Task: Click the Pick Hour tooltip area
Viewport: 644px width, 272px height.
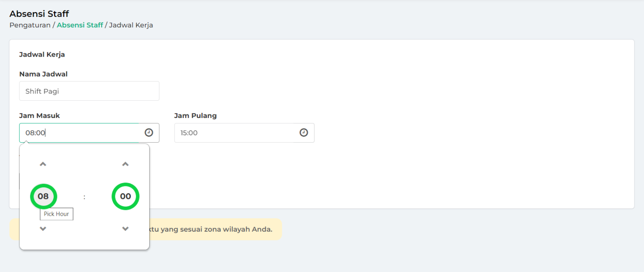Action: (x=56, y=214)
